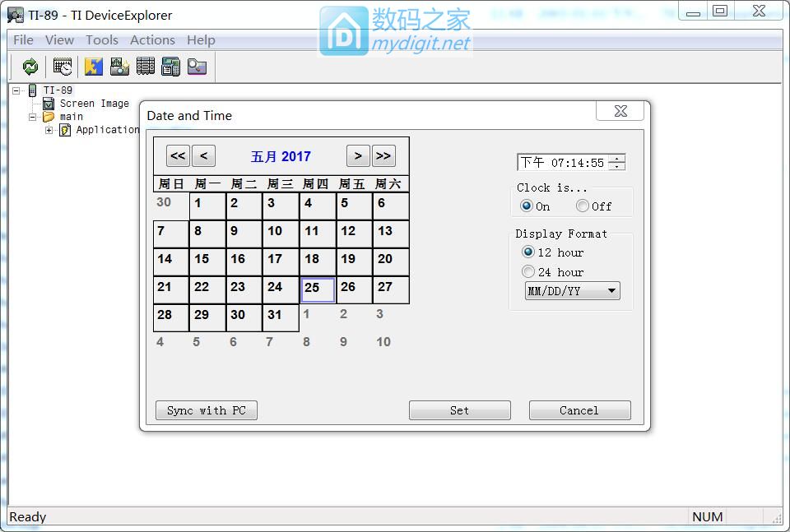The image size is (790, 532).
Task: Click the time field showing 07:14:55
Action: 563,163
